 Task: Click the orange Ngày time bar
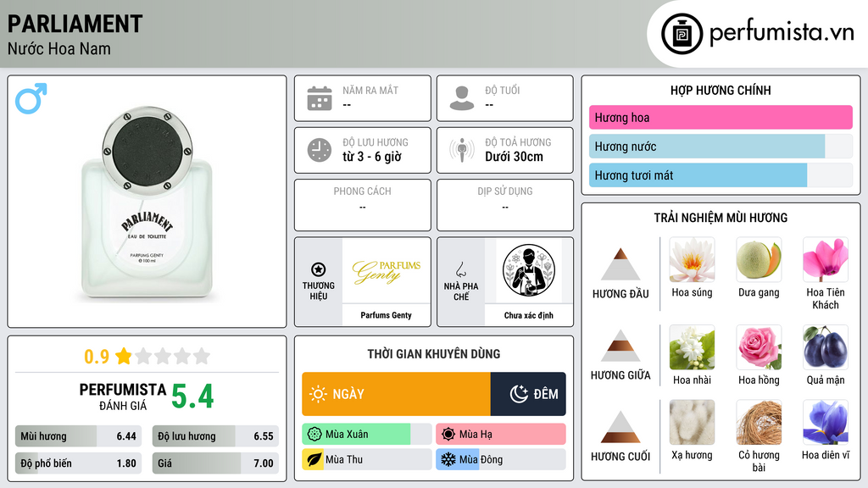[x=397, y=394]
